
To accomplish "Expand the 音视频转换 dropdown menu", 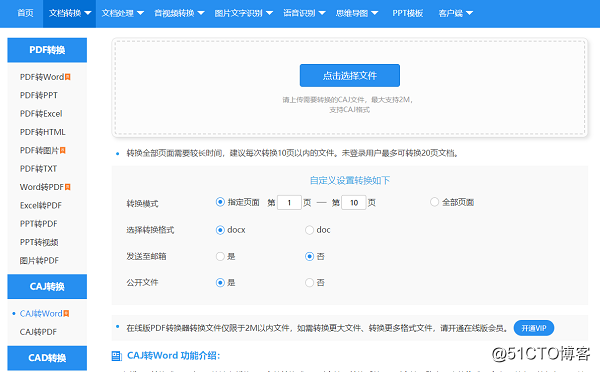I will click(x=179, y=13).
